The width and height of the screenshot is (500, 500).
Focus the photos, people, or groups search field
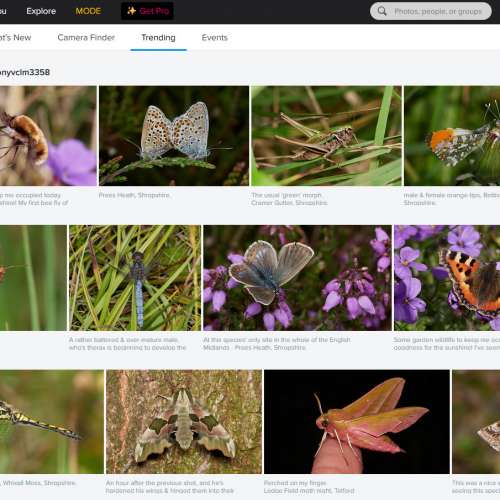click(431, 11)
